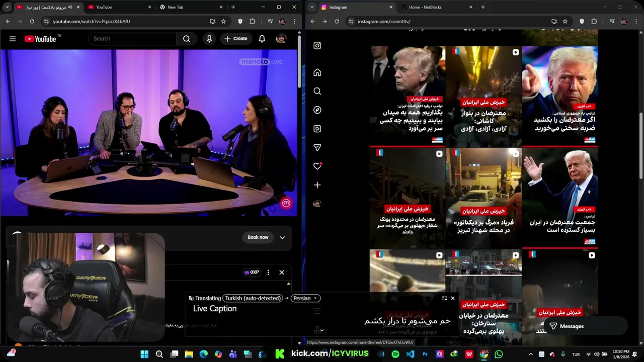The image size is (644, 362).
Task: Mute the playing Manoto tab speaker icon
Action: [70, 7]
